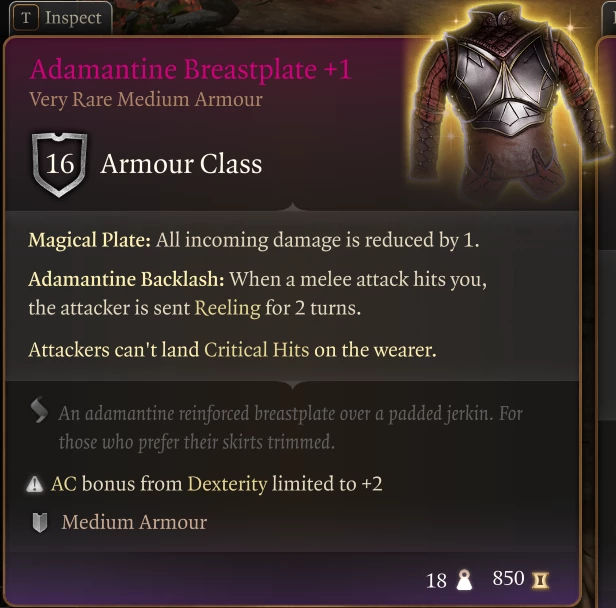Screen dimensions: 616x608
Task: Click the gold value icon beside 850
Action: (541, 580)
